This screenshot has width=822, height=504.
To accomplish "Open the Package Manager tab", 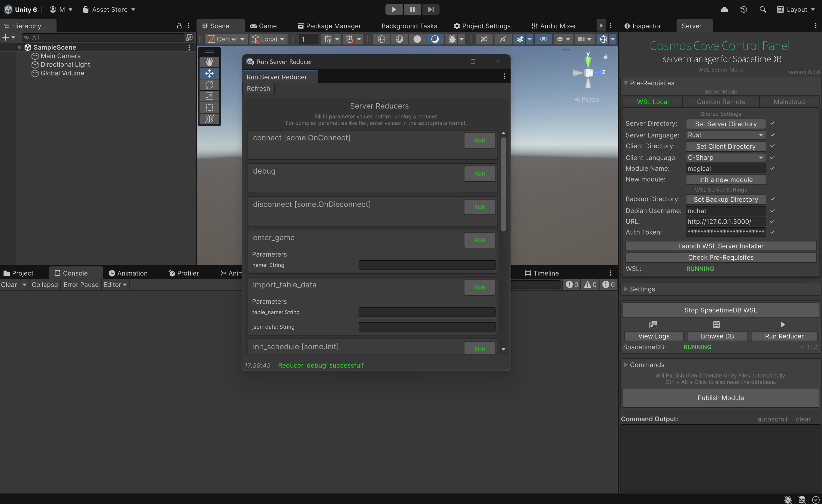I will 329,26.
